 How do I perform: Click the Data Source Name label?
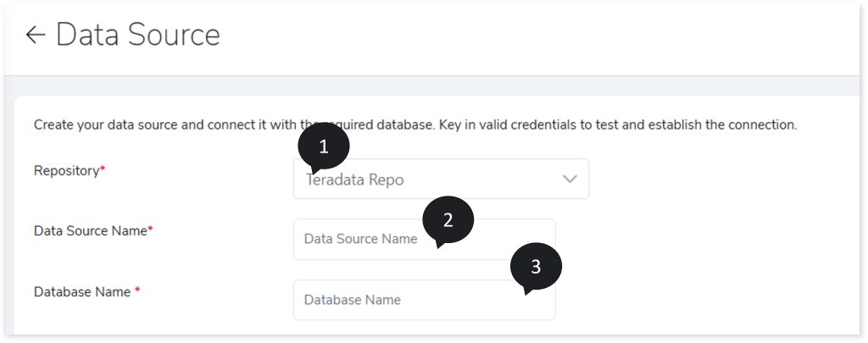coord(90,230)
